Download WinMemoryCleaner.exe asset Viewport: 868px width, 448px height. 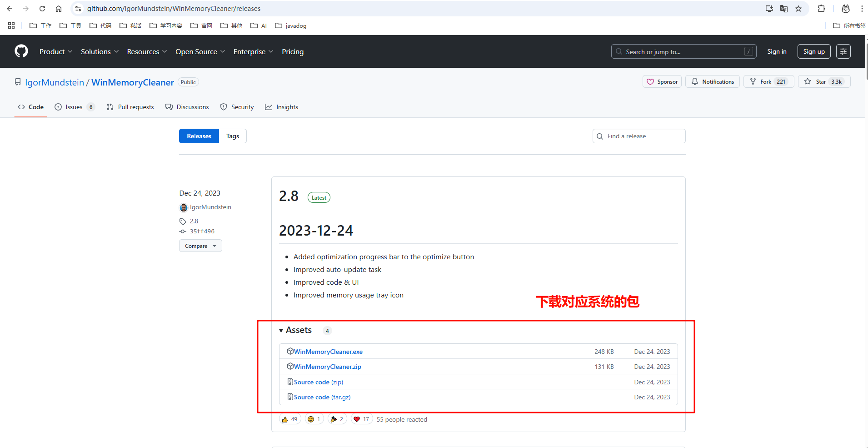[x=328, y=352]
